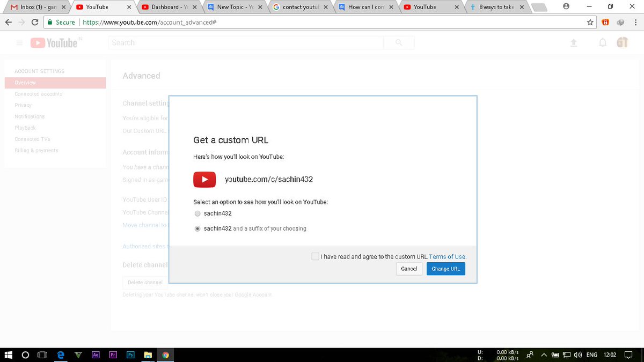Click the 12:02 taskbar clock
The image size is (644, 362).
coord(610,354)
